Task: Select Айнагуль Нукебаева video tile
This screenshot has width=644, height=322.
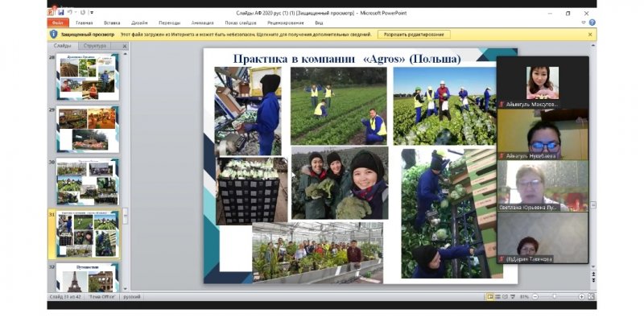Action: [543, 134]
